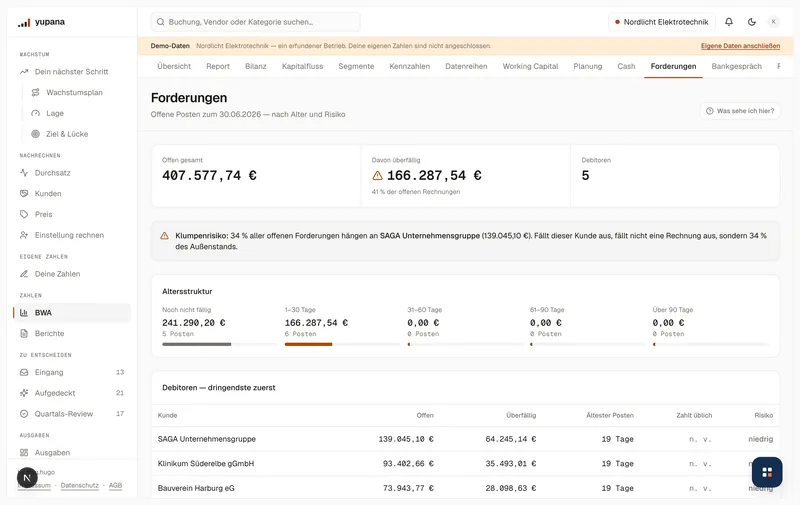
Task: Open the Datenschutz footer link
Action: pyautogui.click(x=80, y=486)
